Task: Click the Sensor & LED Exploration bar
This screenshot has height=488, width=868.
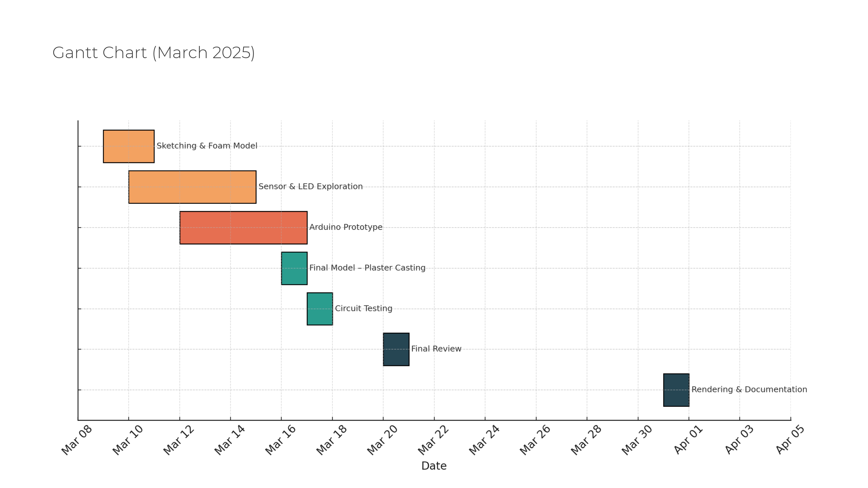Action: 192,187
